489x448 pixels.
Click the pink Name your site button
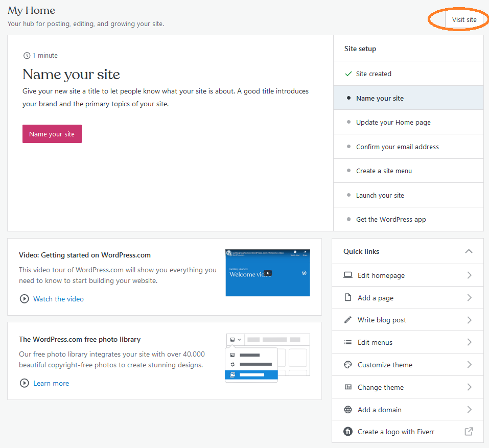(x=52, y=133)
